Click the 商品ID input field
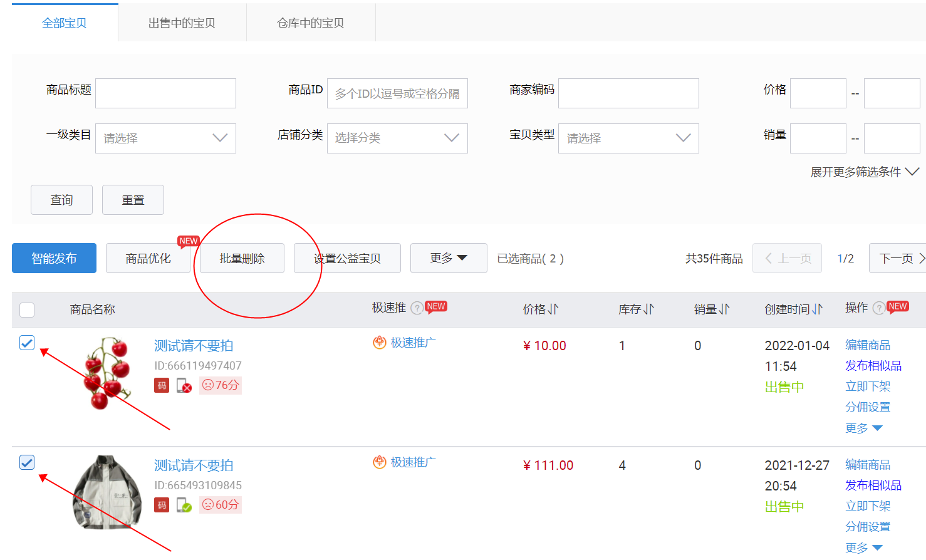Screen dimensions: 926x560 click(397, 93)
